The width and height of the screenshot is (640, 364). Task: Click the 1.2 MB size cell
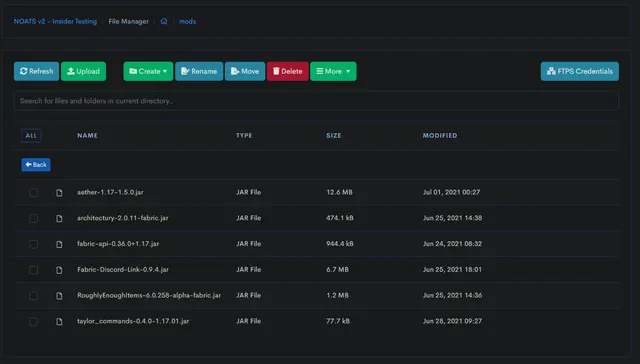point(337,295)
